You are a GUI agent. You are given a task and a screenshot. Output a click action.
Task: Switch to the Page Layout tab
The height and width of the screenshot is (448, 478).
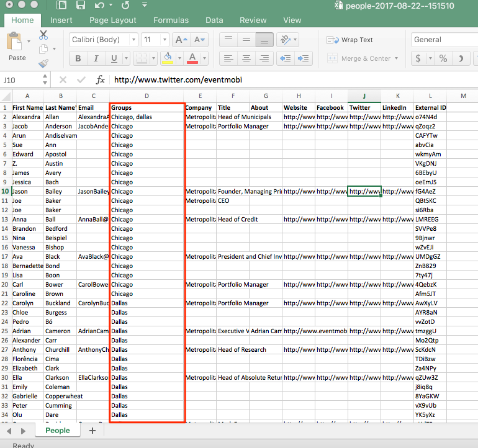coord(113,20)
